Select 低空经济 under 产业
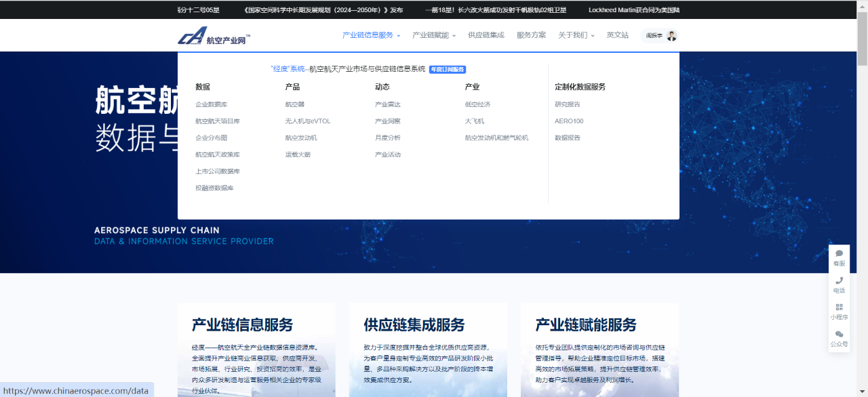The width and height of the screenshot is (868, 397). pyautogui.click(x=477, y=104)
